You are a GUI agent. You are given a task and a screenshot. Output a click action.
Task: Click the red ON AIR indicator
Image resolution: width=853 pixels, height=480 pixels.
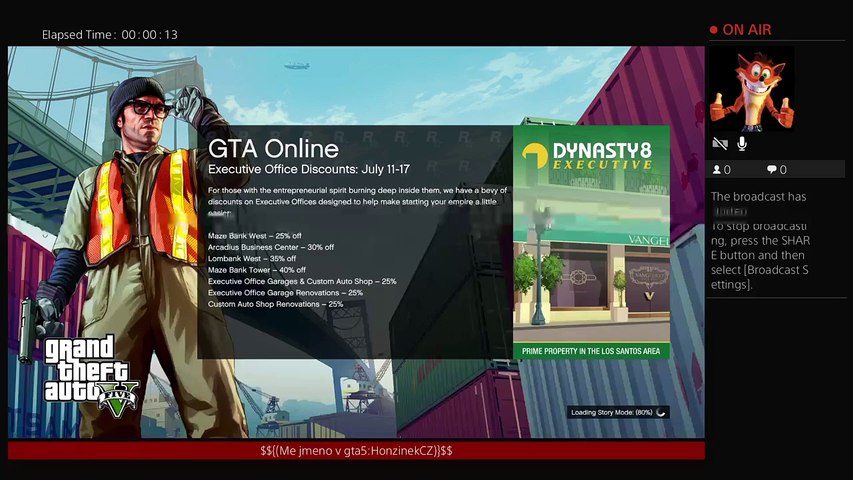(x=740, y=30)
